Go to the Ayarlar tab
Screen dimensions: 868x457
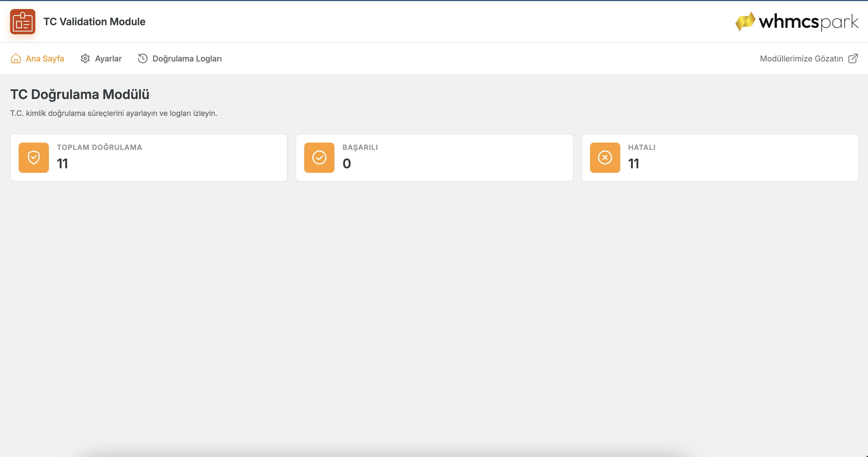[x=101, y=59]
